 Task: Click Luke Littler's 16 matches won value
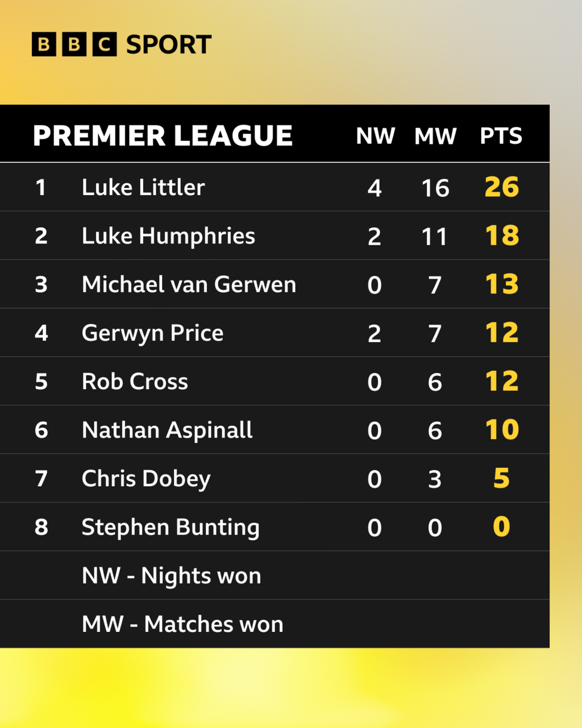pos(435,188)
